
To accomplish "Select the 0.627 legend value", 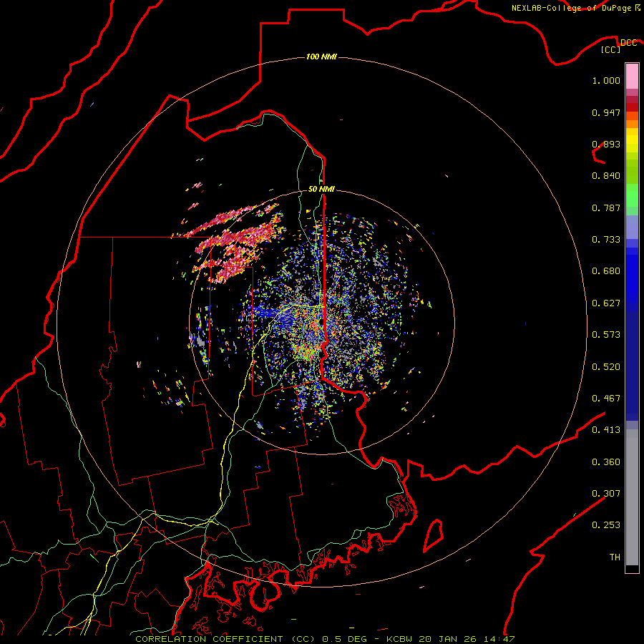I will [x=606, y=303].
